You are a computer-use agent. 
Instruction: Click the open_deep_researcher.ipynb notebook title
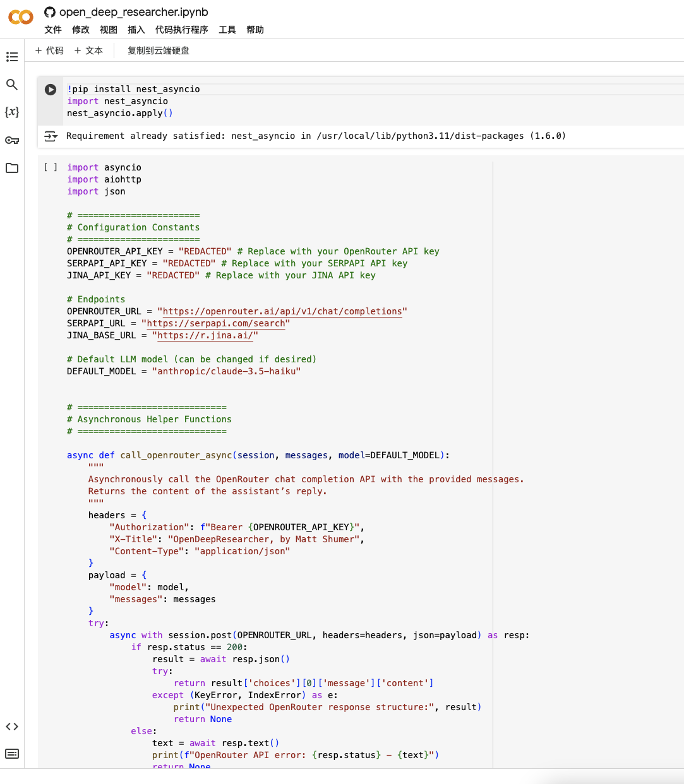(x=133, y=12)
